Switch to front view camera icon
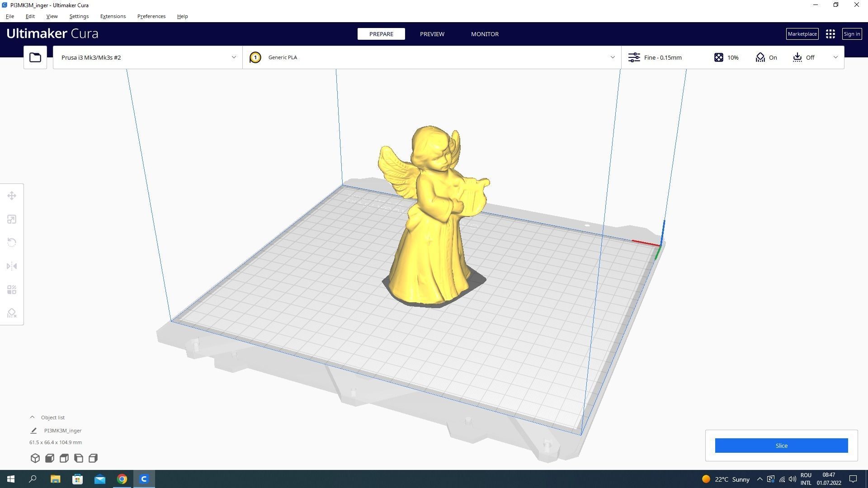Image resolution: width=868 pixels, height=488 pixels. (50, 458)
